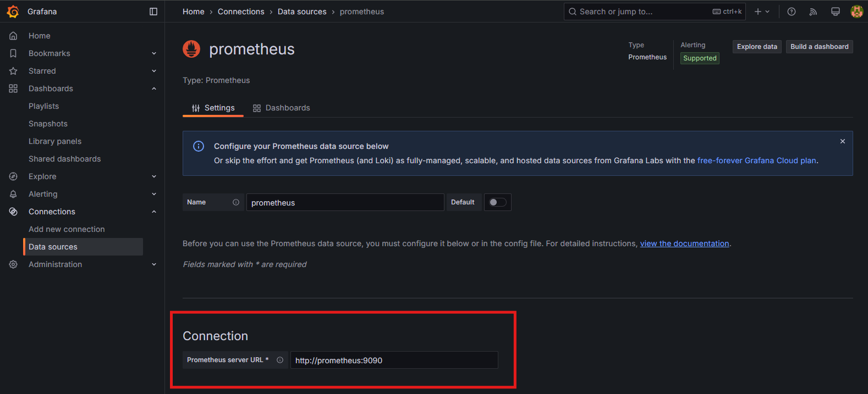Open the help question mark icon

[x=792, y=12]
